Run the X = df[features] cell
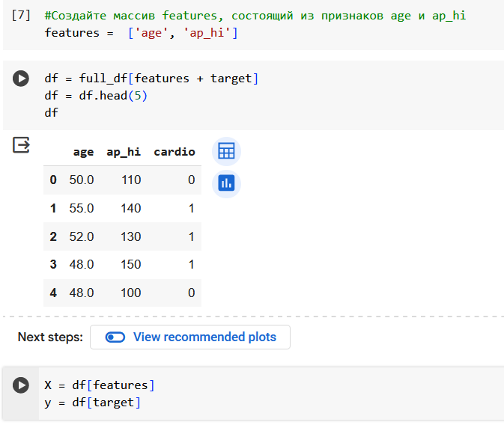Image resolution: width=504 pixels, height=425 pixels. pyautogui.click(x=21, y=385)
